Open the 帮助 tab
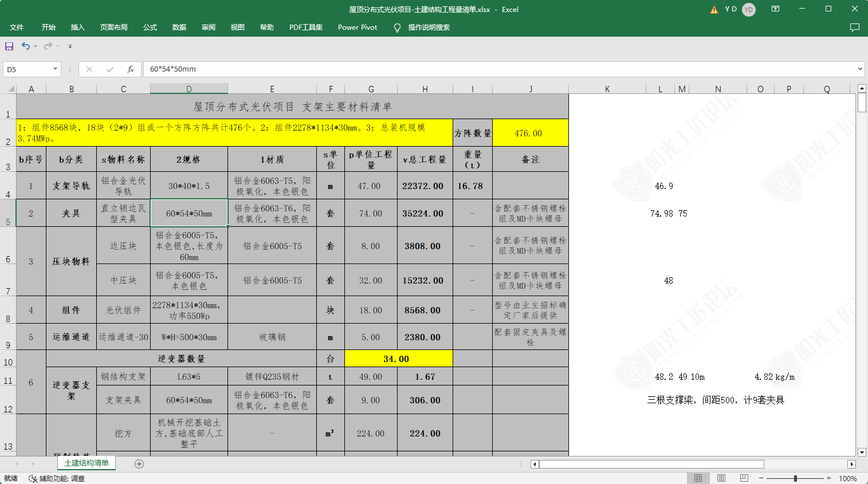 click(267, 27)
